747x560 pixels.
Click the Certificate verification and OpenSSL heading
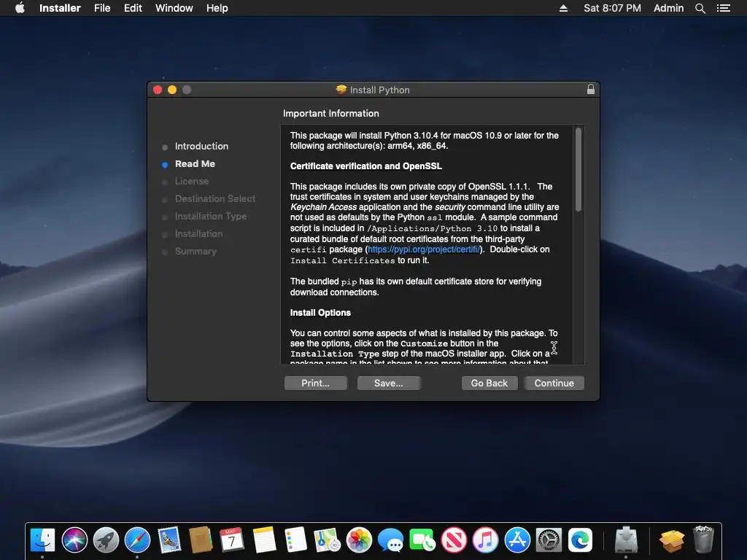click(x=366, y=166)
